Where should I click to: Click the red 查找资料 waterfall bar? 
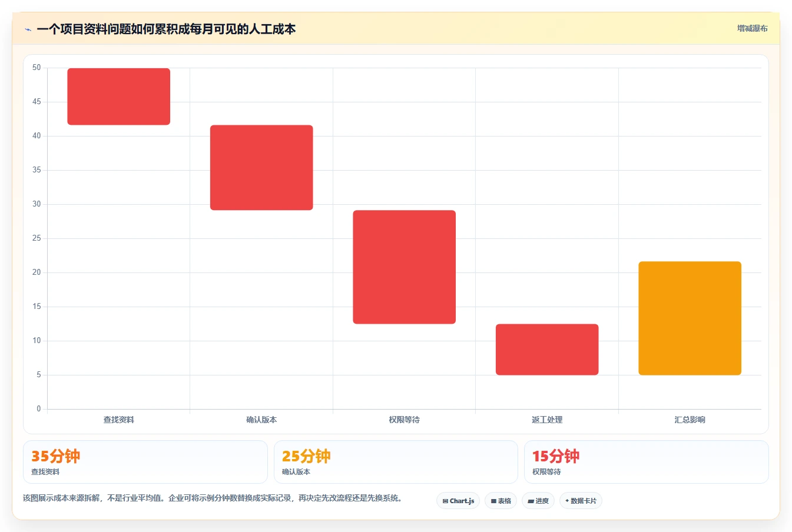(x=119, y=97)
